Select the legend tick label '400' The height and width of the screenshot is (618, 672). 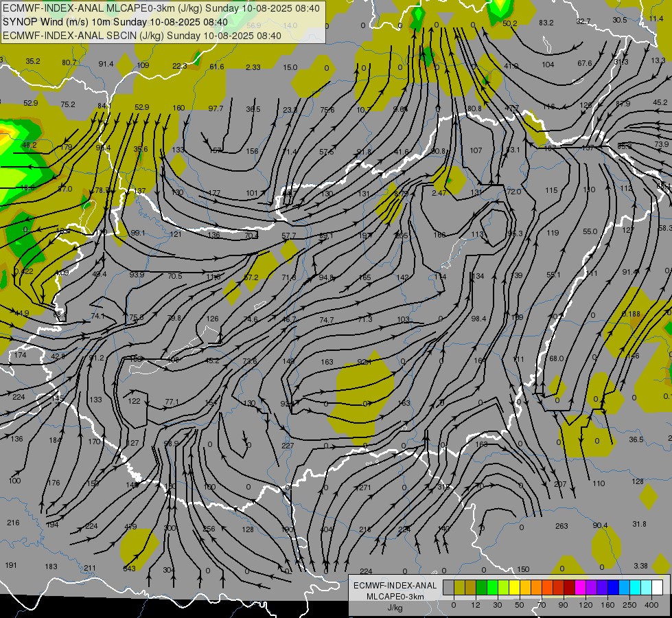(651, 605)
